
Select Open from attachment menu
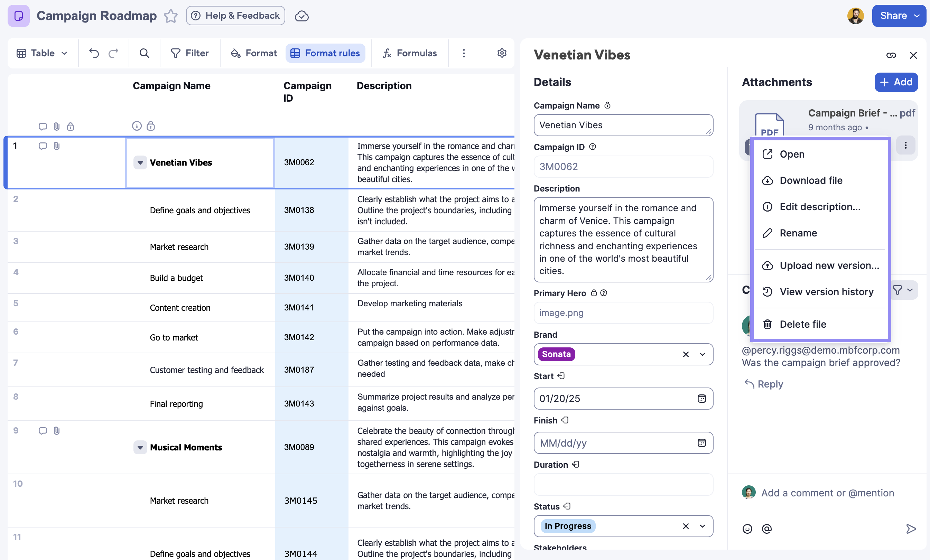820,154
